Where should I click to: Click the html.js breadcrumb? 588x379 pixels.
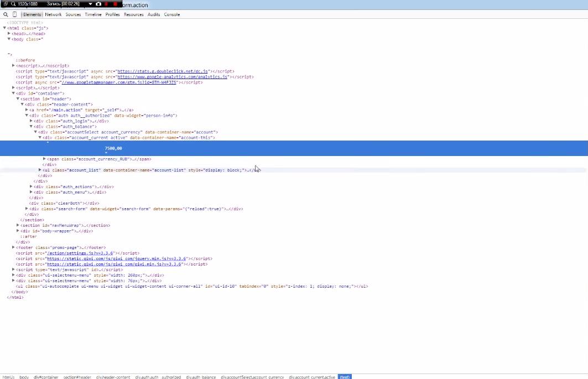pos(8,377)
